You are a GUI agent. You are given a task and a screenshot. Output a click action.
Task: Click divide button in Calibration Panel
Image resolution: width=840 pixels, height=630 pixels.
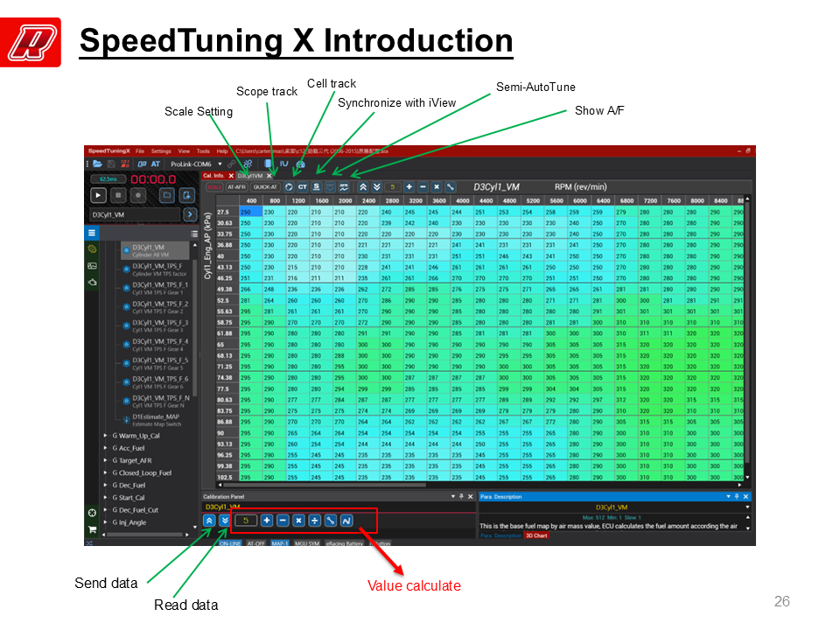[314, 520]
